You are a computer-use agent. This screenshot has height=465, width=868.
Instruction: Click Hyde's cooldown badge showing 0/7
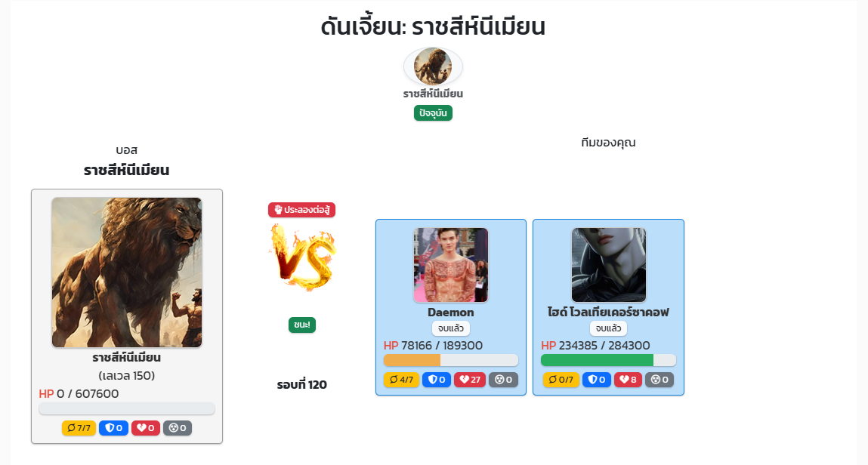561,380
